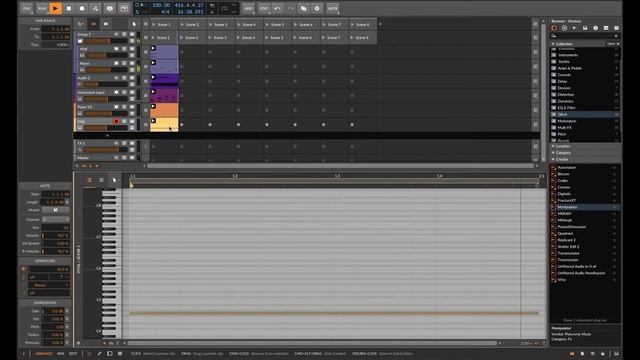Expand the Timbre expression arrow
Image resolution: width=640 pixels, height=360 pixels.
pyautogui.click(x=67, y=335)
